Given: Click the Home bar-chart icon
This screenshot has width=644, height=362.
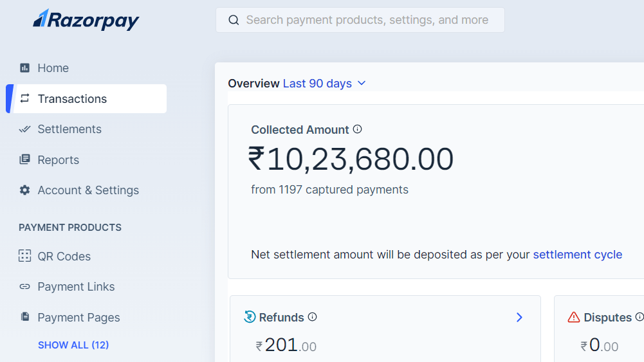Looking at the screenshot, I should tap(24, 68).
